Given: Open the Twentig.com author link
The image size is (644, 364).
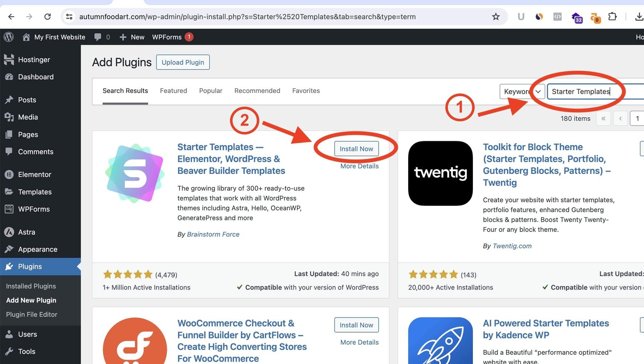Looking at the screenshot, I should click(512, 246).
